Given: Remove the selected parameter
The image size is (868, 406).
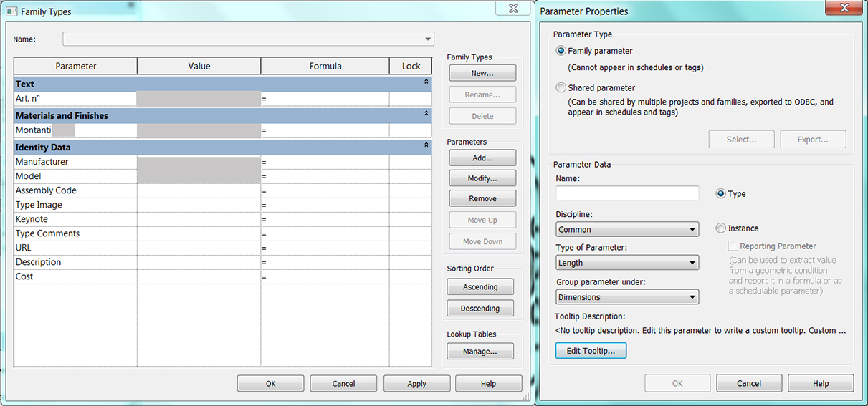Looking at the screenshot, I should pos(482,199).
